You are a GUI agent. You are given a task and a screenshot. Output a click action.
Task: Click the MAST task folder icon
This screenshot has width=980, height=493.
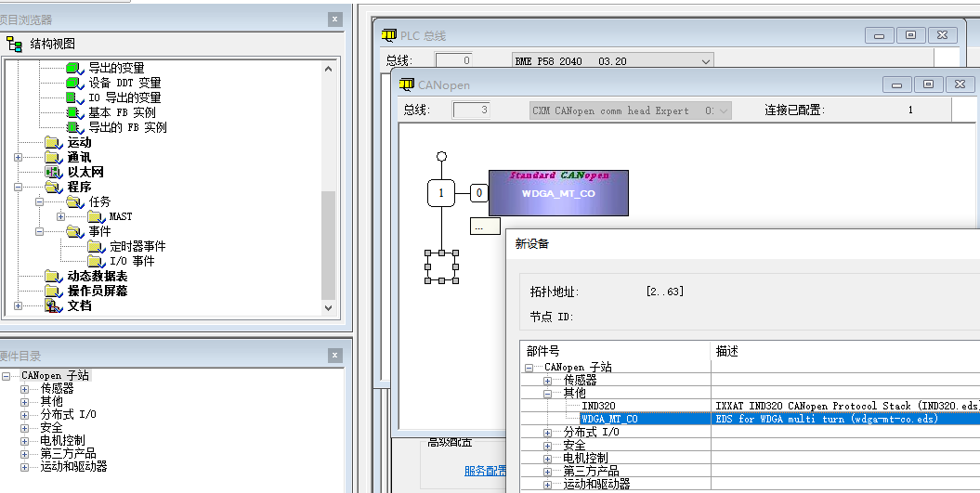coord(97,217)
